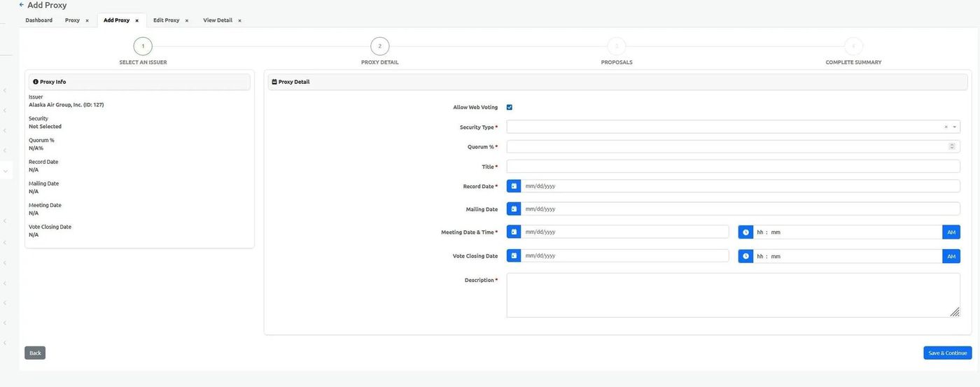Viewport: 980px width, 387px height.
Task: Open the Vote Closing Date calendar icon
Action: (x=514, y=256)
